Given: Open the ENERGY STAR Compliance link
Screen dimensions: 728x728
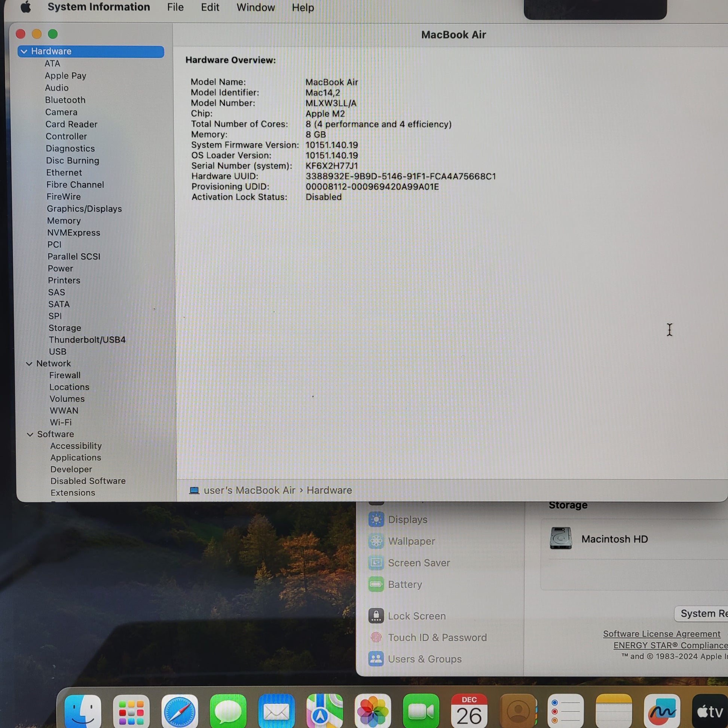Looking at the screenshot, I should tap(670, 645).
